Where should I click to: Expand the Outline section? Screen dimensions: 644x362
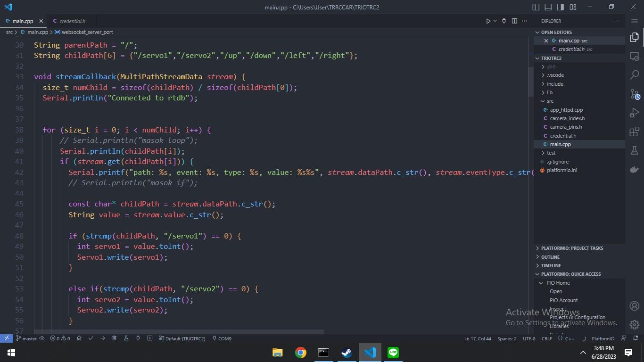tap(579, 257)
